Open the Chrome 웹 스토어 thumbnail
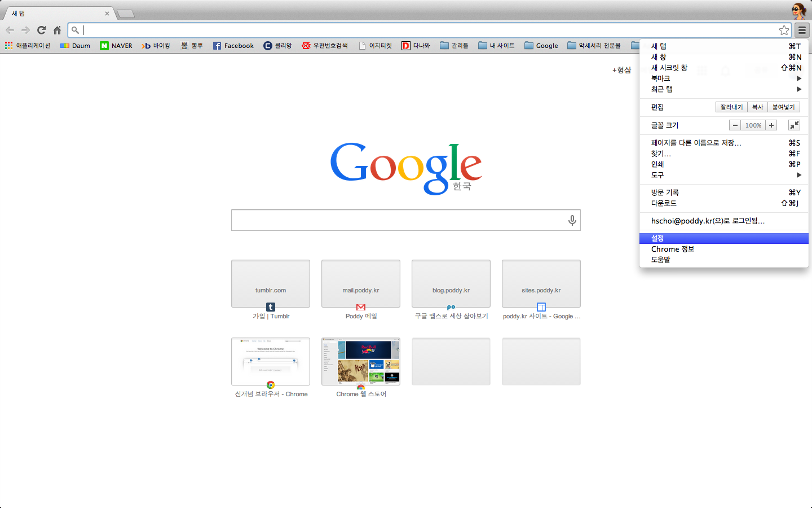Screen dimensions: 812x508 coord(361,362)
